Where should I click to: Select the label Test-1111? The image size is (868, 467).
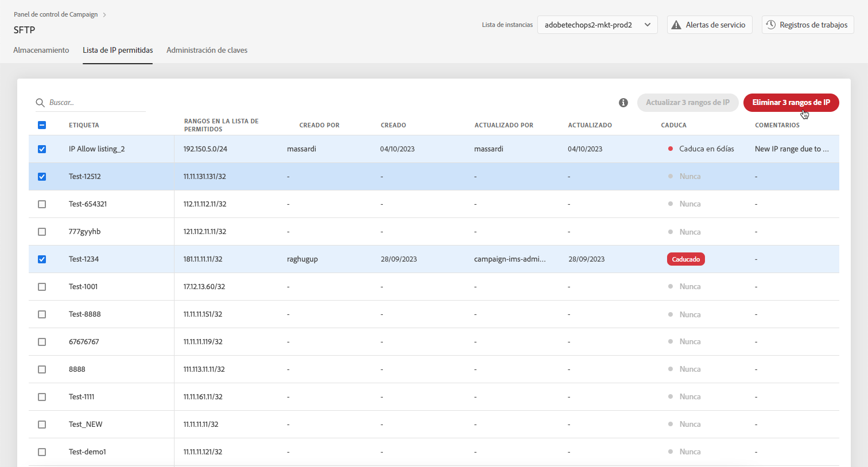click(x=82, y=397)
